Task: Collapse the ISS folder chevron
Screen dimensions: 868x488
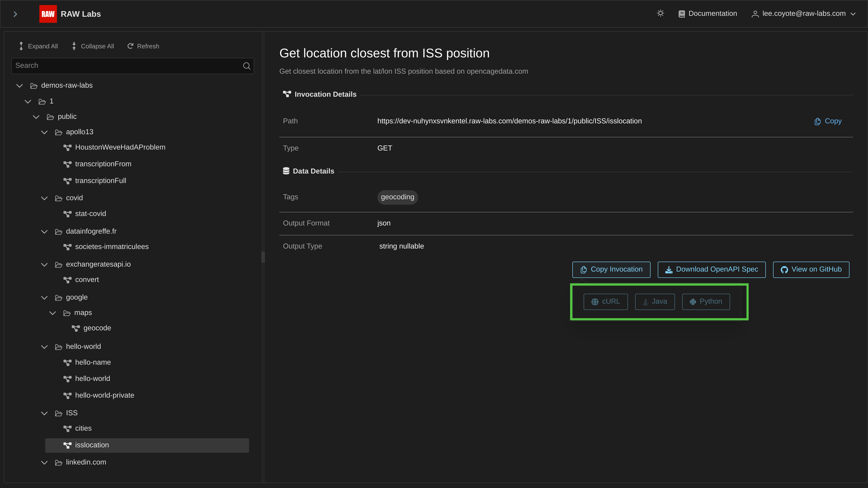Action: click(x=44, y=413)
